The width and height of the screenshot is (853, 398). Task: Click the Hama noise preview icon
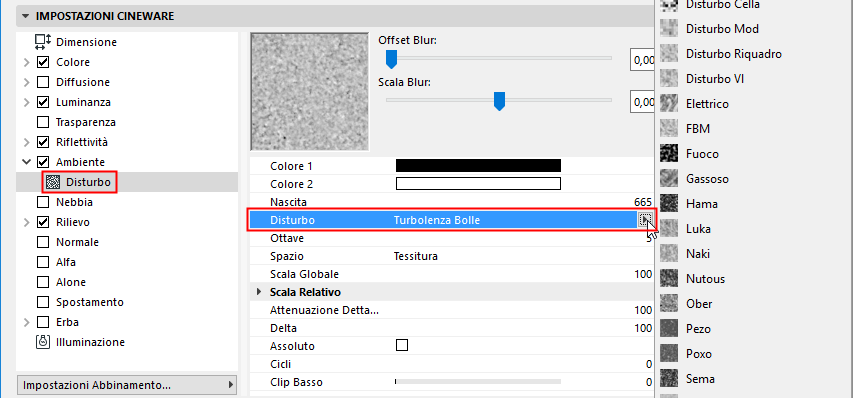point(669,203)
